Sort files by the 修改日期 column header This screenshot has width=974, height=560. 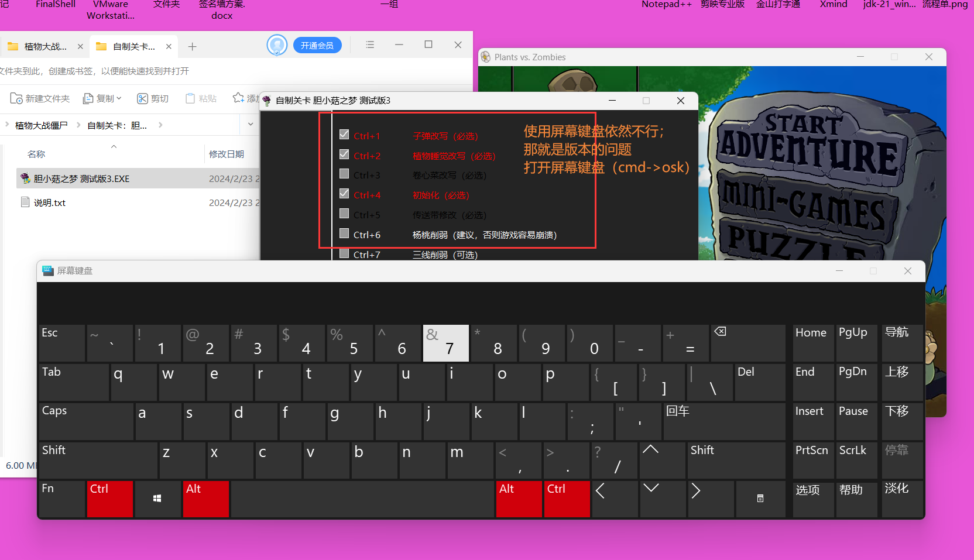point(227,154)
